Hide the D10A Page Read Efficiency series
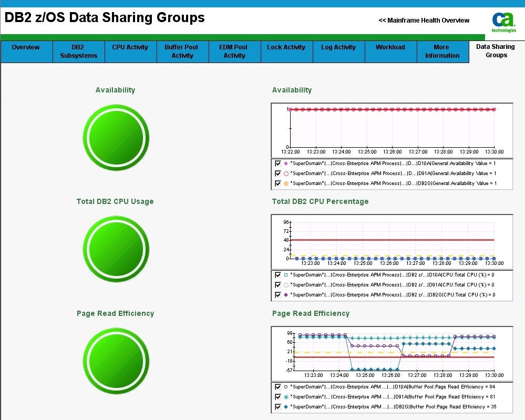Image resolution: width=525 pixels, height=420 pixels. pyautogui.click(x=277, y=387)
